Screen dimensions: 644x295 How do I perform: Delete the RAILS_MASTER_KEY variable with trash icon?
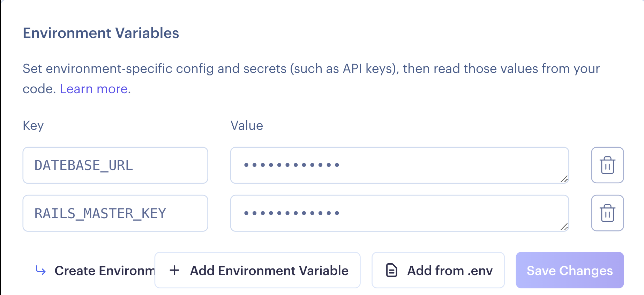[607, 213]
